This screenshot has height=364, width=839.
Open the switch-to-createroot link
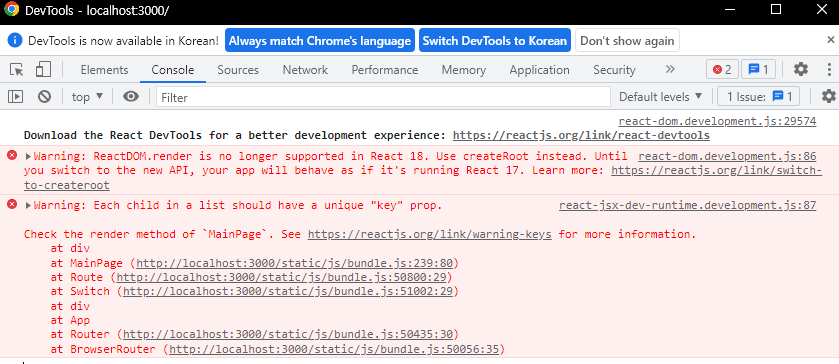tap(717, 171)
